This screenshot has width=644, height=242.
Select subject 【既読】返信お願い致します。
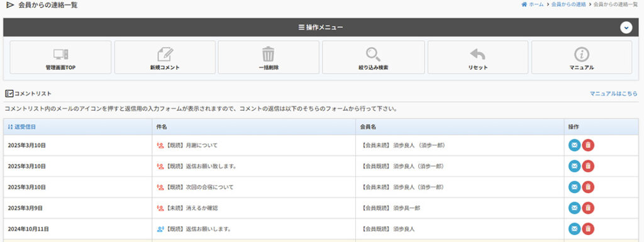point(201,166)
